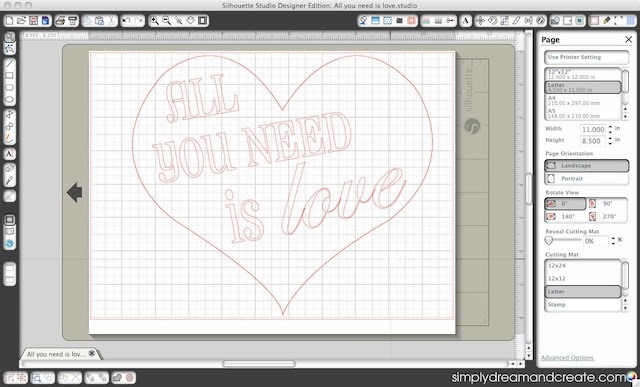The width and height of the screenshot is (640, 387).
Task: Open Grid settings icon in top toolbar
Action: tap(631, 20)
